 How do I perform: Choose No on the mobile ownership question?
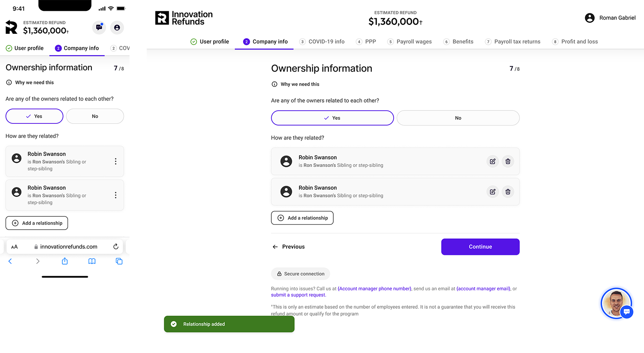tap(95, 116)
